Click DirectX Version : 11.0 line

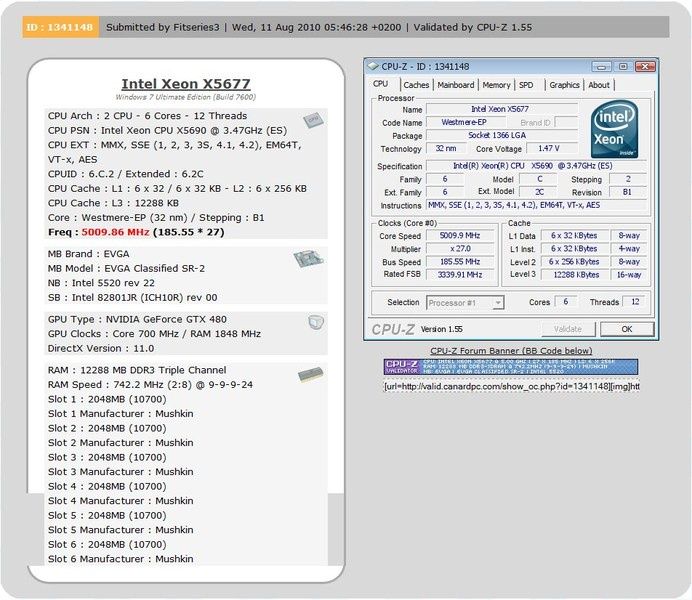101,348
